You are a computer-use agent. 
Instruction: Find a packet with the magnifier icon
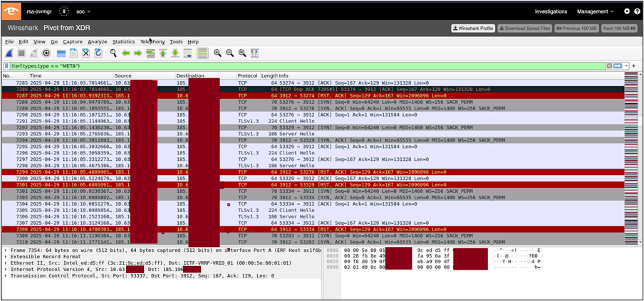(x=113, y=53)
